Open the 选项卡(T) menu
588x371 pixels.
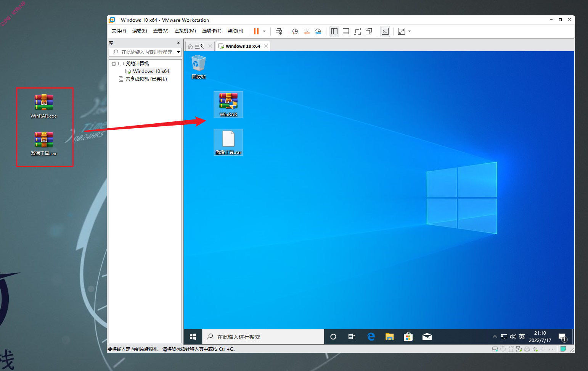coord(212,31)
